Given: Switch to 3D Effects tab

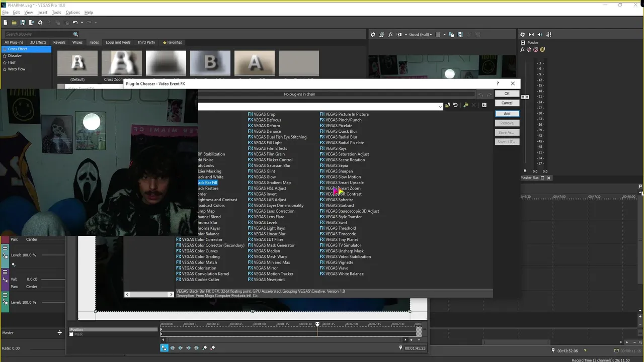Looking at the screenshot, I should pos(38,42).
